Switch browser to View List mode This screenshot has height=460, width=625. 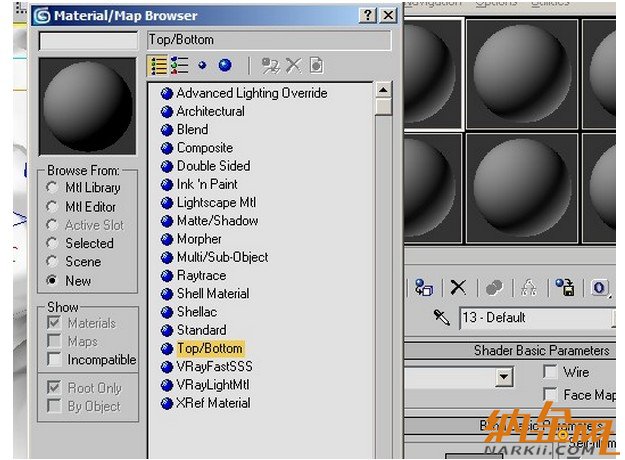tap(158, 66)
